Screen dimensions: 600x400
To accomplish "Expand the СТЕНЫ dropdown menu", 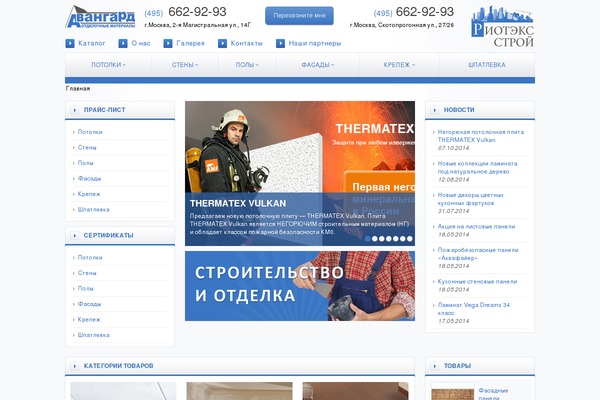I will [x=185, y=65].
